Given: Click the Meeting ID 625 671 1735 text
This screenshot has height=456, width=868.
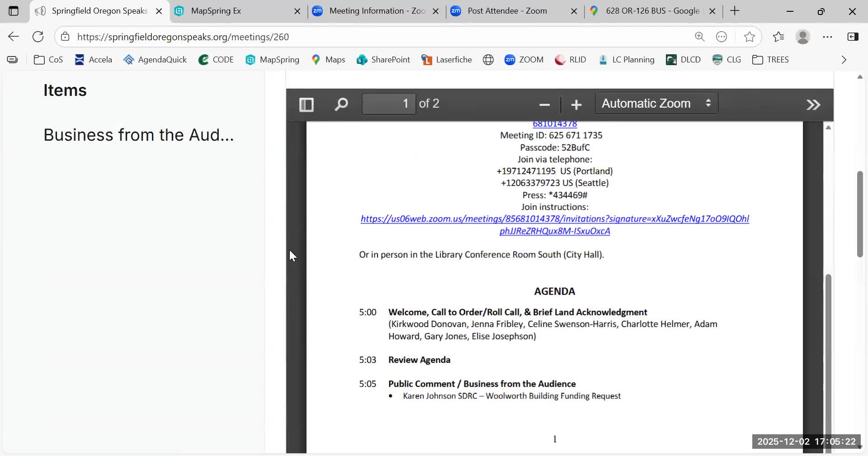Looking at the screenshot, I should tap(551, 135).
